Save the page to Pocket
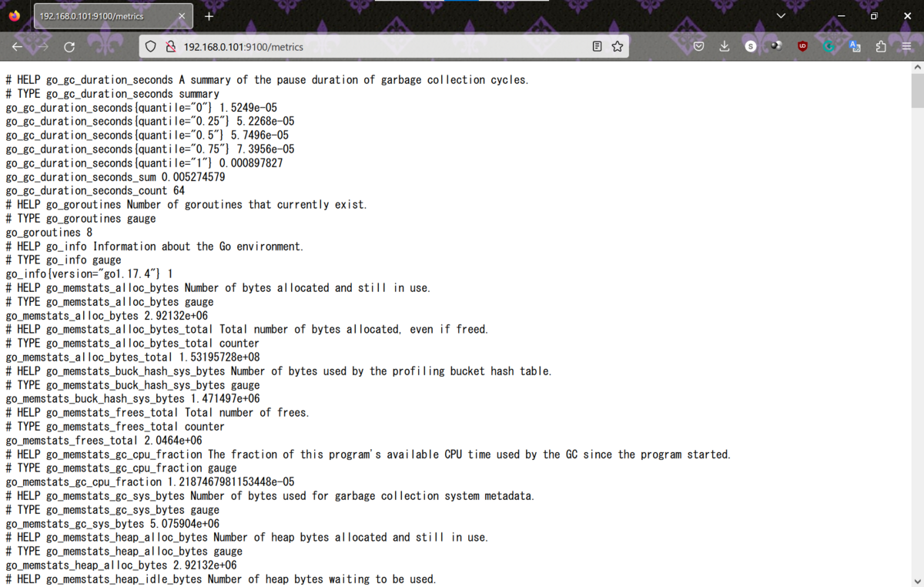 point(699,46)
